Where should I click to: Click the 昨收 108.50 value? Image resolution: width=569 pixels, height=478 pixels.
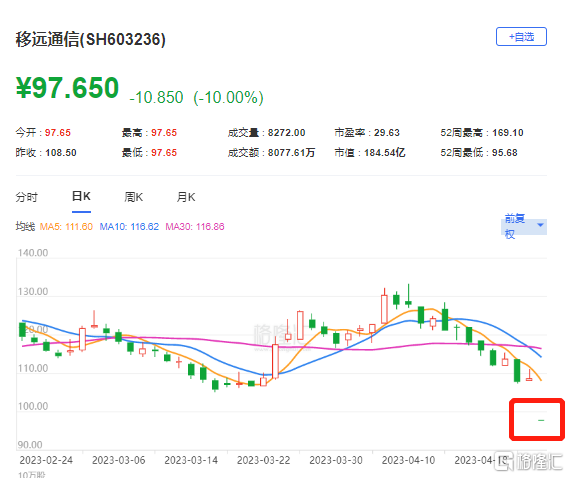point(61,152)
